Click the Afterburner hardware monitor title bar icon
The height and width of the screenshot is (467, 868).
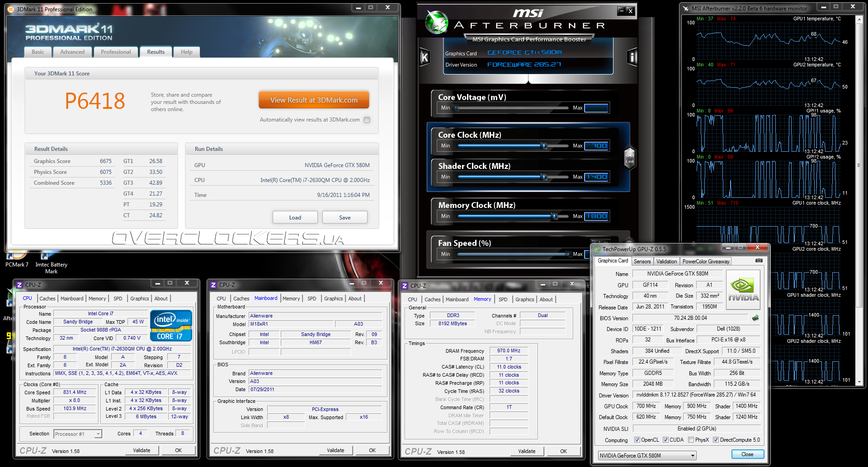point(686,8)
